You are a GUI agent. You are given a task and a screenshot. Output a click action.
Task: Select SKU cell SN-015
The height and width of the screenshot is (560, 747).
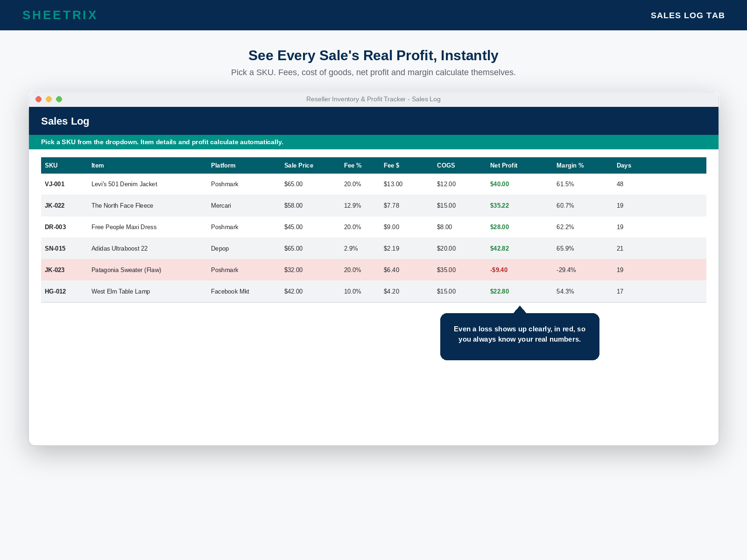55,248
